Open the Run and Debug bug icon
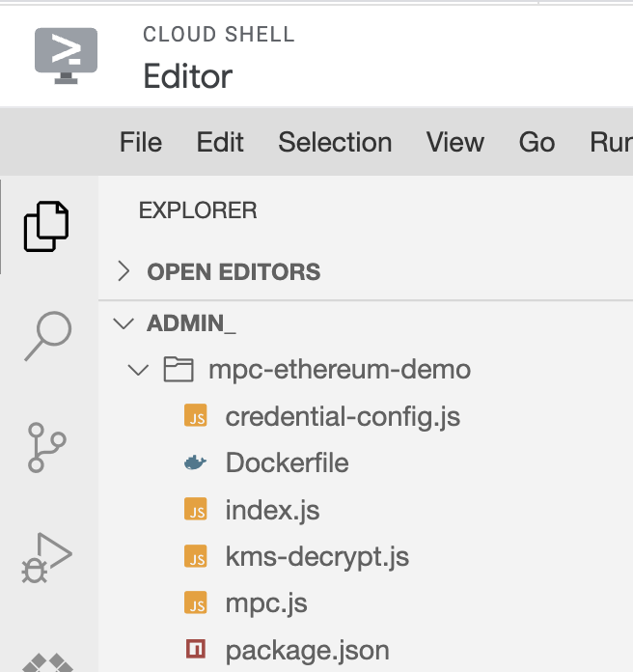Screen dimensions: 633x672 coord(46,557)
